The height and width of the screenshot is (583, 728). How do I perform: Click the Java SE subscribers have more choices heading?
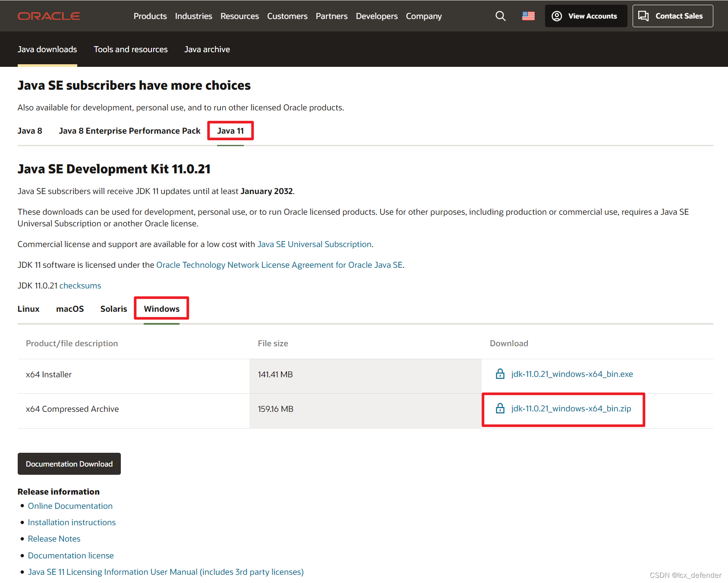point(134,85)
